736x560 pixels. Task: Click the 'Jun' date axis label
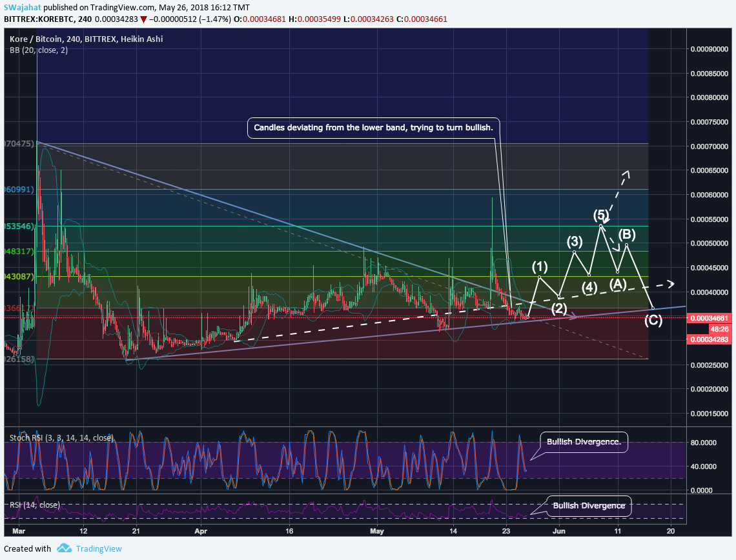559,531
